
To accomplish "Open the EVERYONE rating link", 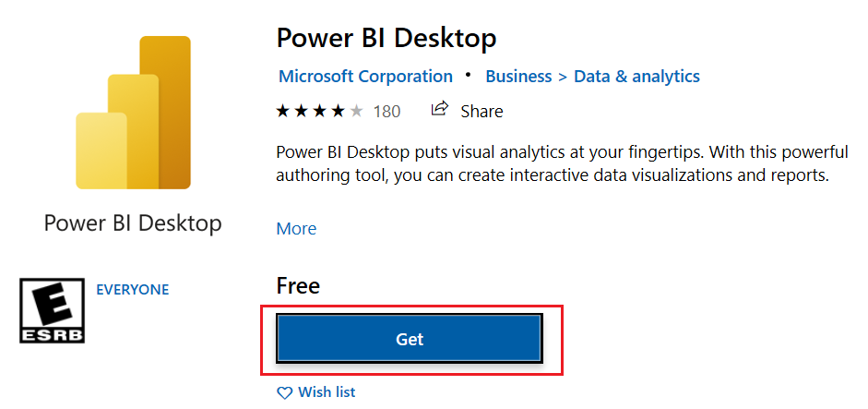I will (x=132, y=289).
